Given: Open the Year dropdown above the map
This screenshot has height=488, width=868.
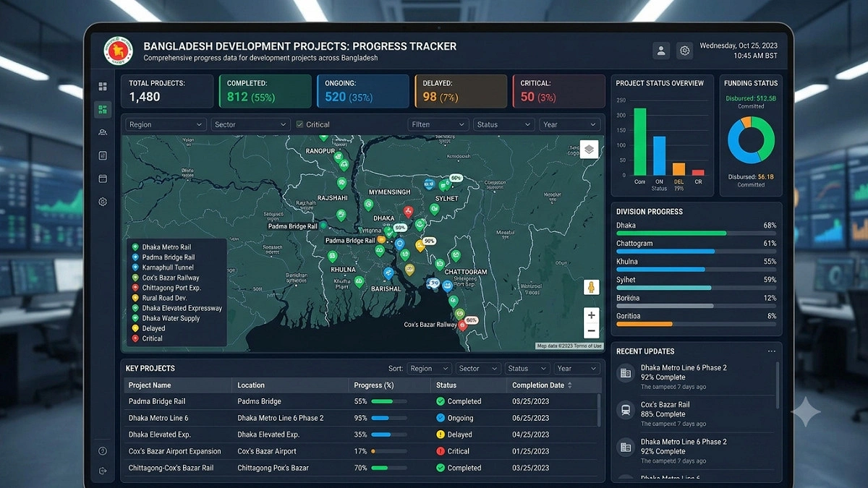Looking at the screenshot, I should 570,124.
